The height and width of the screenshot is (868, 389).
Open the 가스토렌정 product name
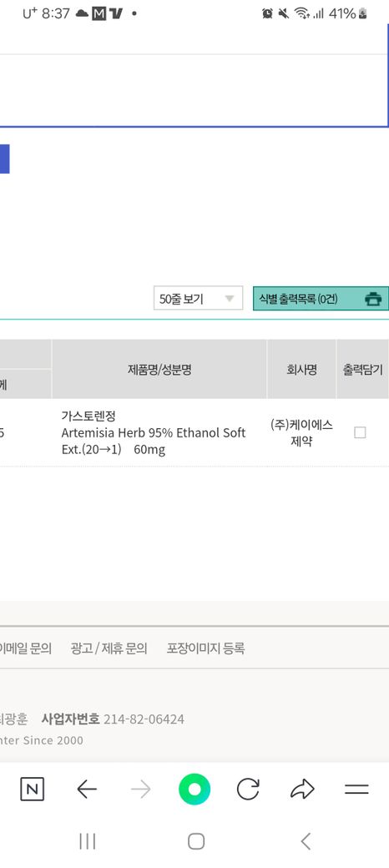(x=88, y=416)
